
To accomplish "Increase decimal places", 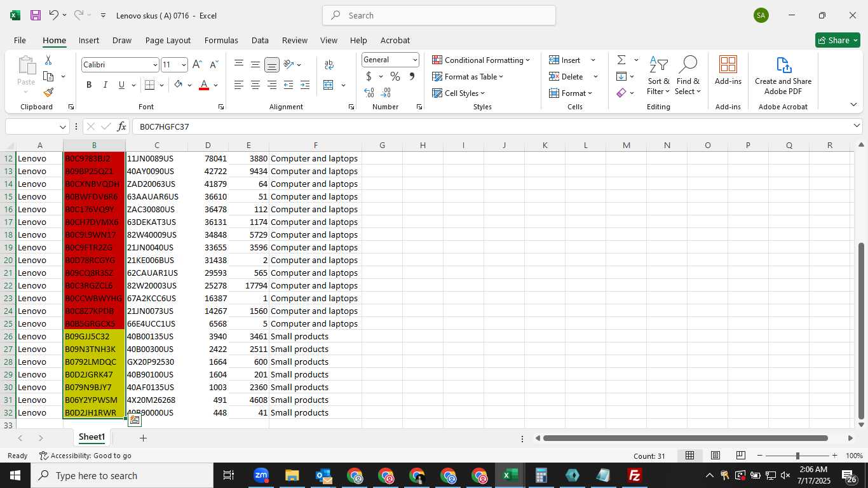I will pyautogui.click(x=369, y=93).
